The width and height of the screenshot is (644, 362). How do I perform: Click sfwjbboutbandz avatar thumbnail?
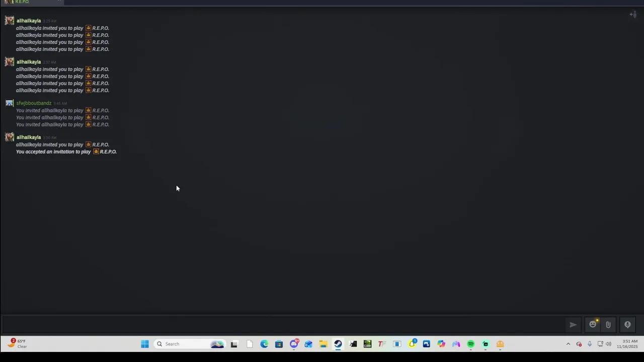9,103
